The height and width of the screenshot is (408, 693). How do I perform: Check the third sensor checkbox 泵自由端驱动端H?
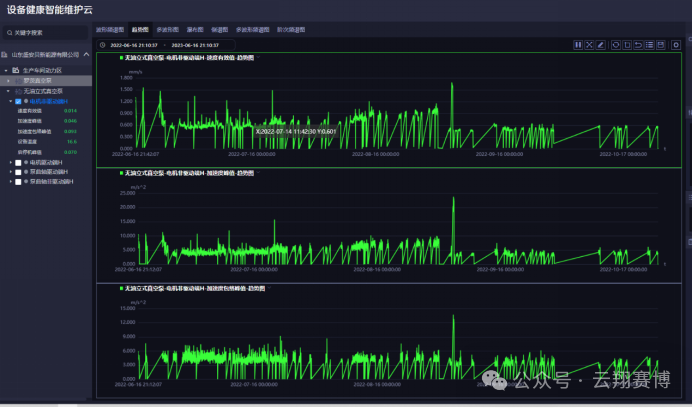coord(18,172)
